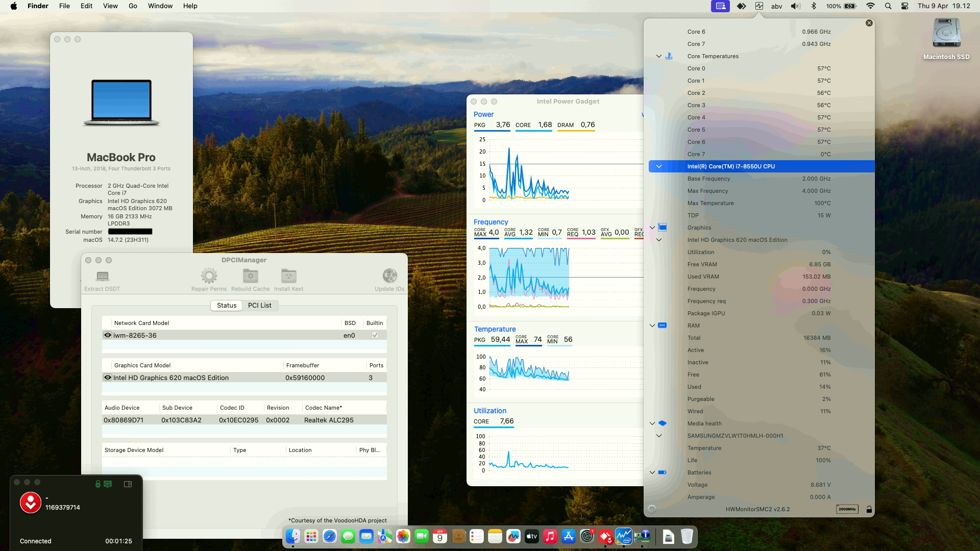The width and height of the screenshot is (980, 551).
Task: Open File menu in menu bar
Action: pyautogui.click(x=64, y=6)
